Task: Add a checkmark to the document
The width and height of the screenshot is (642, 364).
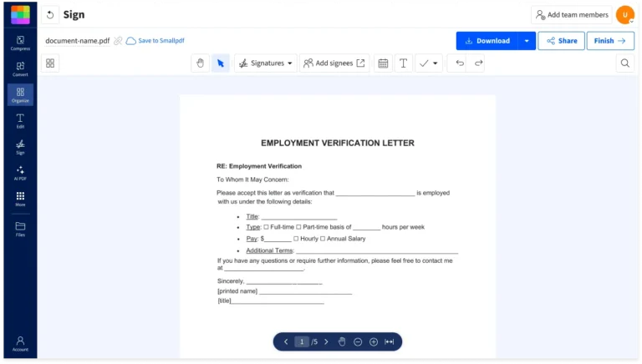Action: click(x=424, y=63)
